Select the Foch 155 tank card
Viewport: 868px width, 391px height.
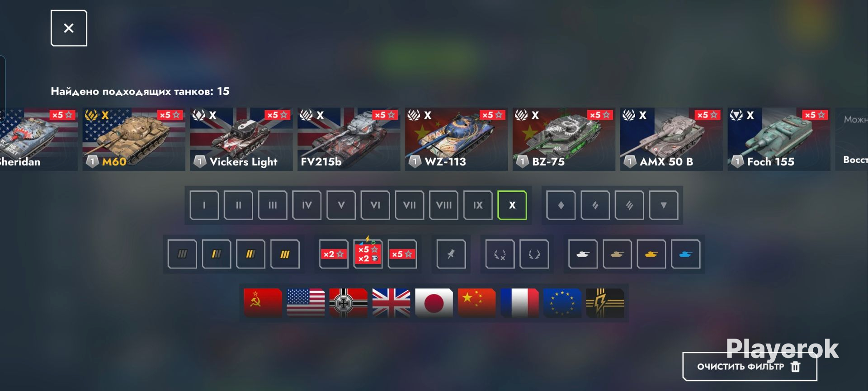tap(778, 139)
